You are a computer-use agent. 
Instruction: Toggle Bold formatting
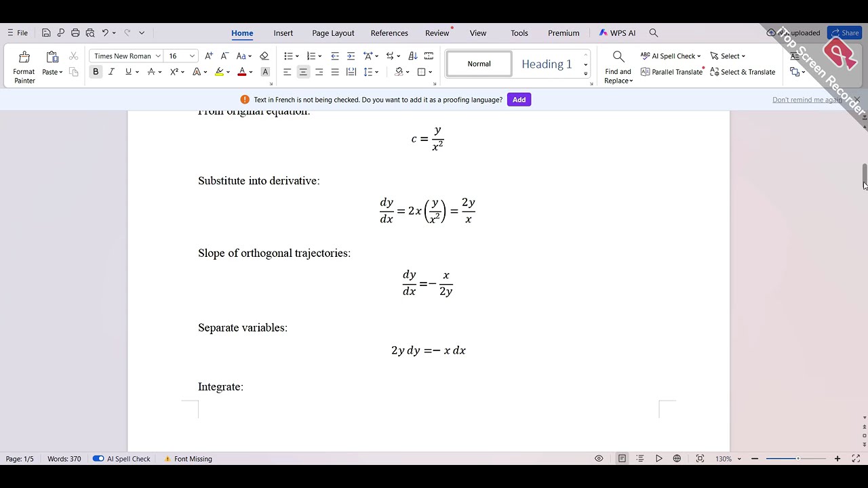click(96, 72)
